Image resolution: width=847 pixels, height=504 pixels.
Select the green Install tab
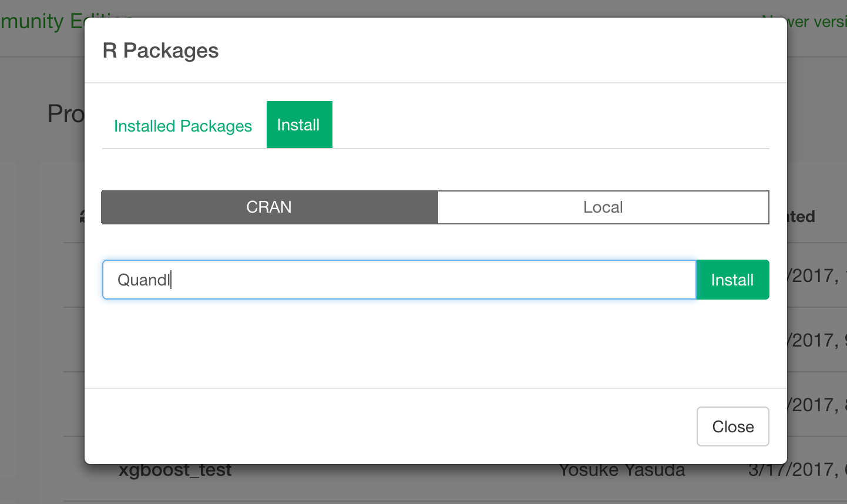pyautogui.click(x=299, y=125)
